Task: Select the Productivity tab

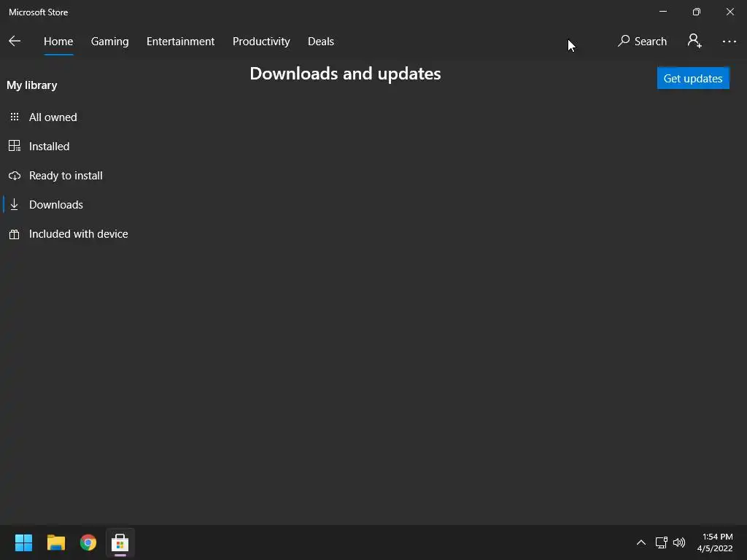Action: [261, 42]
